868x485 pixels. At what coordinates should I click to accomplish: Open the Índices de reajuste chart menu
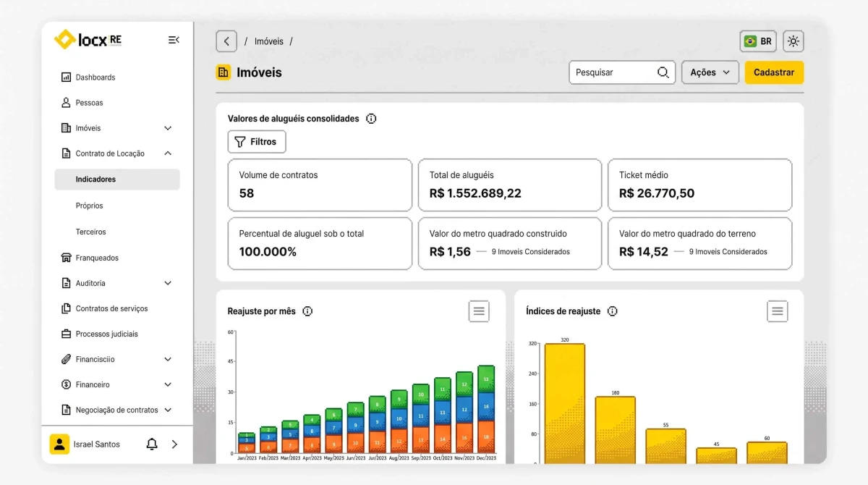778,311
